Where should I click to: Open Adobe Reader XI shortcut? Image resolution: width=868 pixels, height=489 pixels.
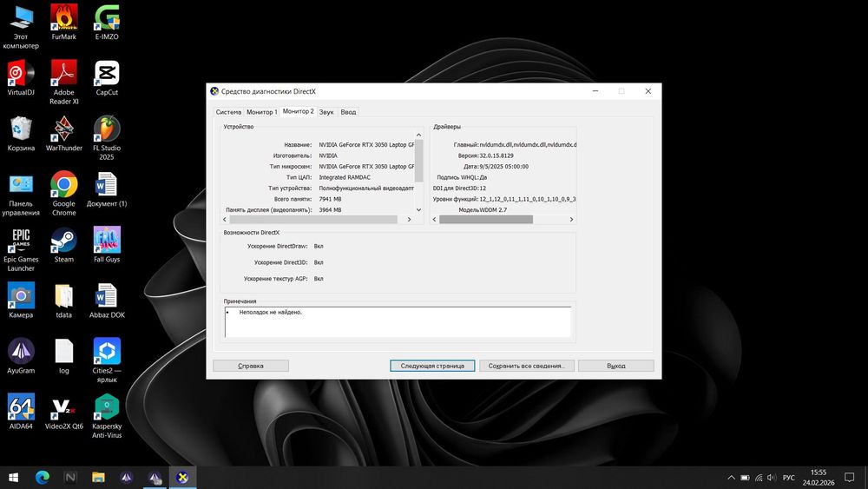[x=63, y=83]
